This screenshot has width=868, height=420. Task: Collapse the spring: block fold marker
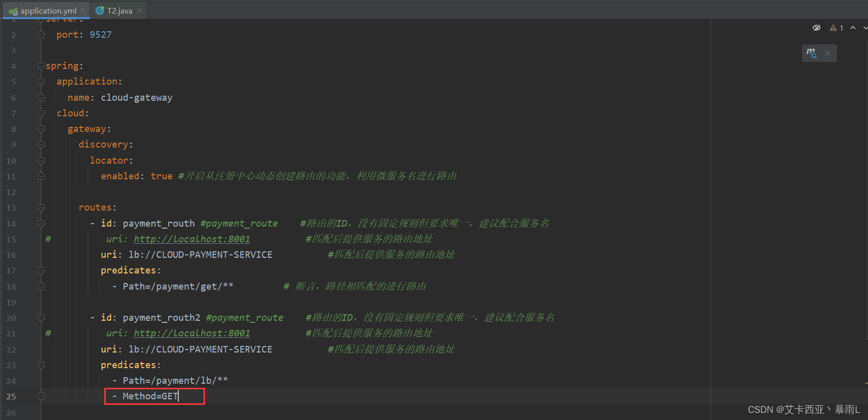coord(41,66)
